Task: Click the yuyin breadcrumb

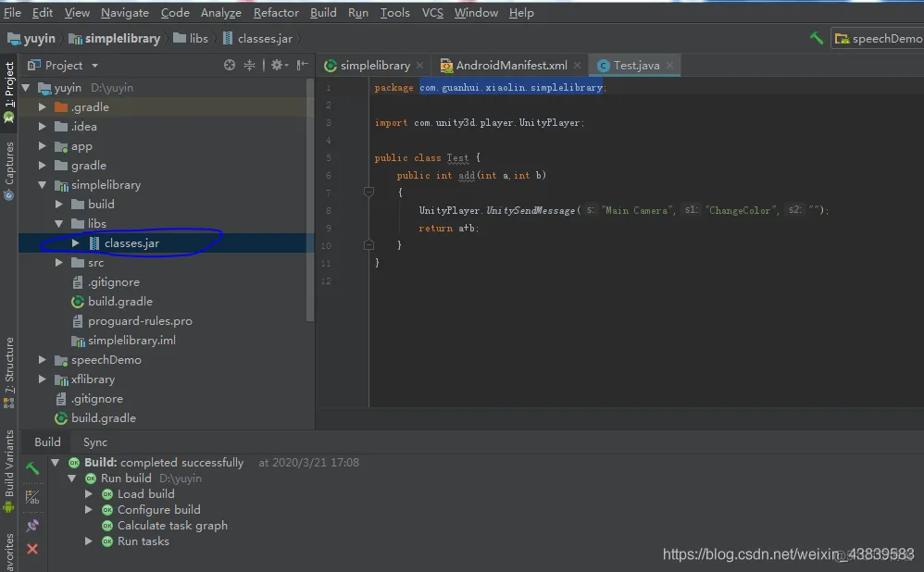Action: point(31,39)
